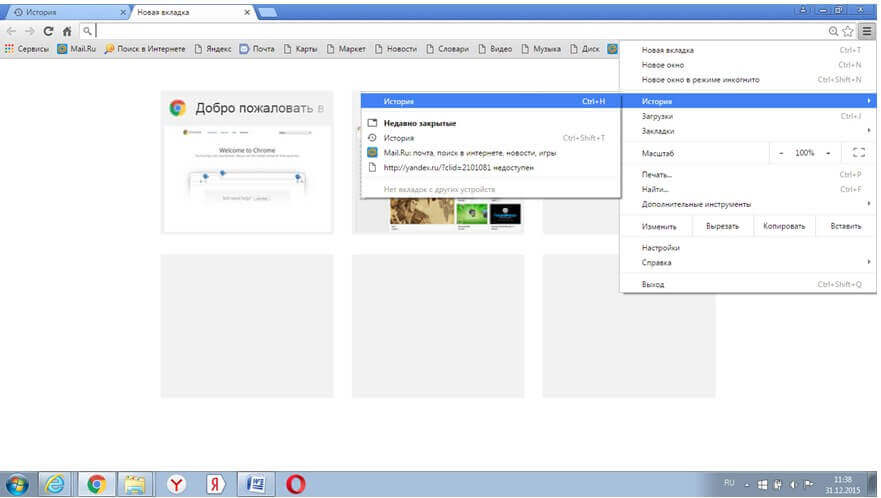Screen dimensions: 881x498
Task: Click the home icon in the toolbar
Action: click(x=66, y=31)
